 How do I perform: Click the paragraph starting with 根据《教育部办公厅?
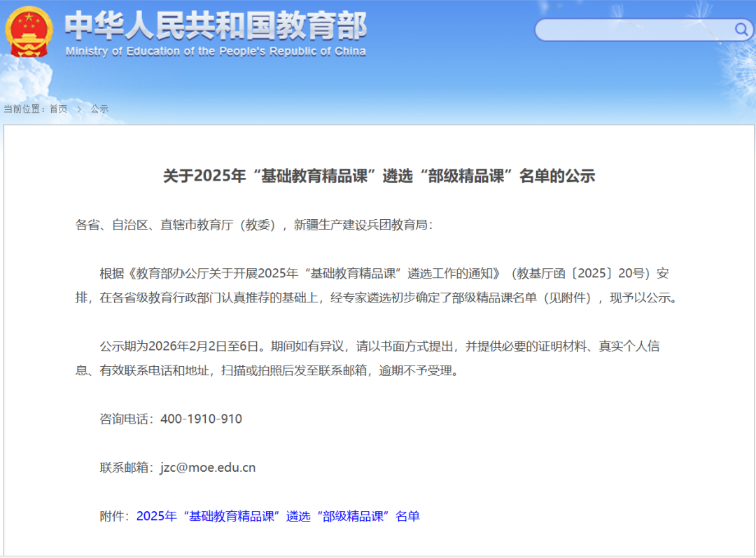[378, 285]
